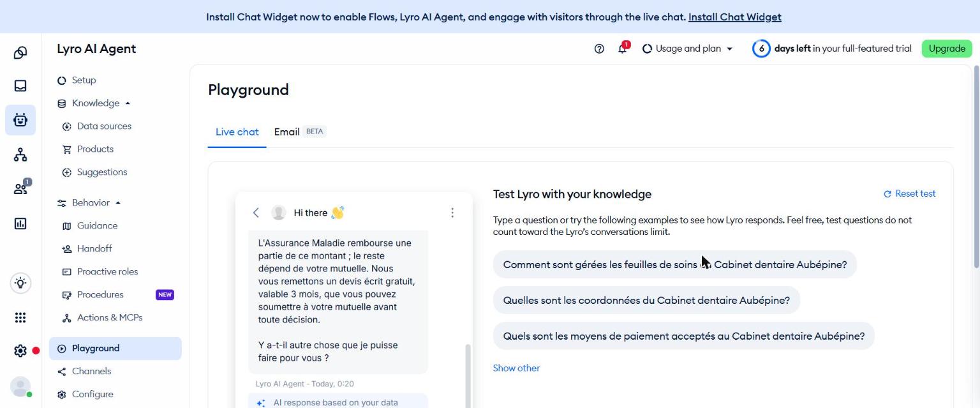Click the help question mark icon

(x=599, y=49)
